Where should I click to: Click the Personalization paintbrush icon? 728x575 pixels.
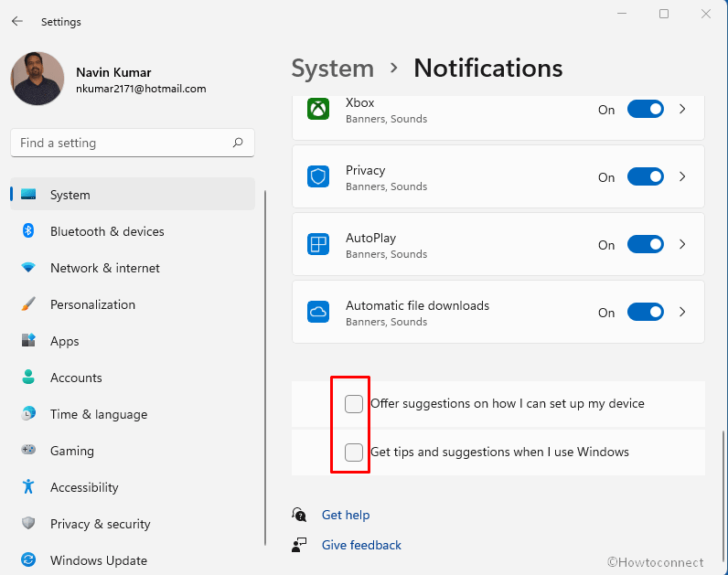coord(28,304)
